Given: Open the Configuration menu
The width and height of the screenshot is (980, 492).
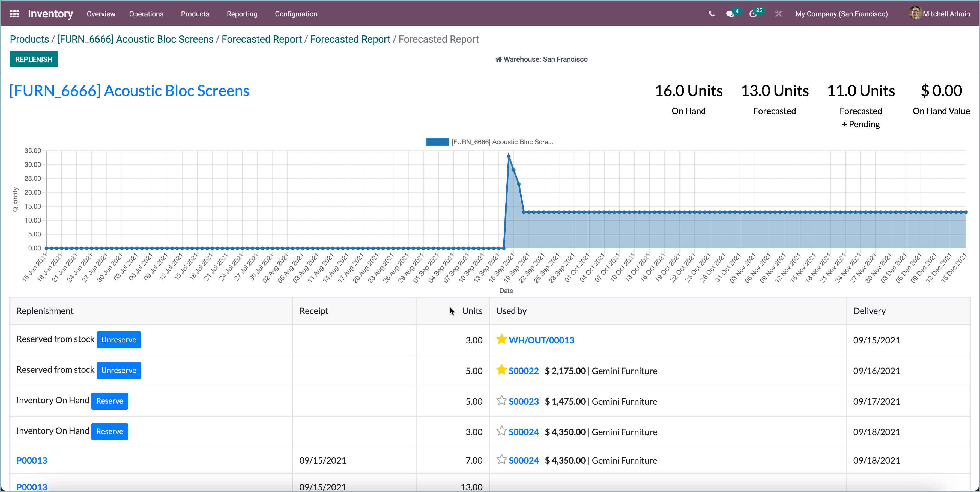Looking at the screenshot, I should [296, 14].
